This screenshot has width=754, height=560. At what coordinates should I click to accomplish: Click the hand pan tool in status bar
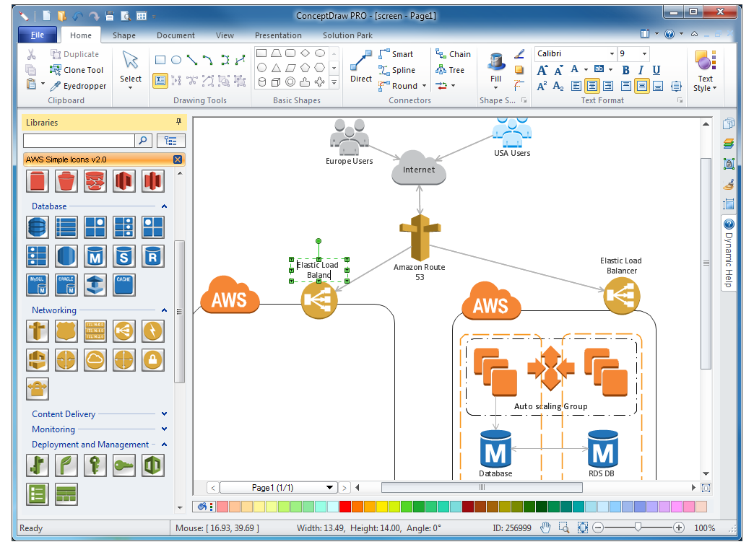[545, 528]
